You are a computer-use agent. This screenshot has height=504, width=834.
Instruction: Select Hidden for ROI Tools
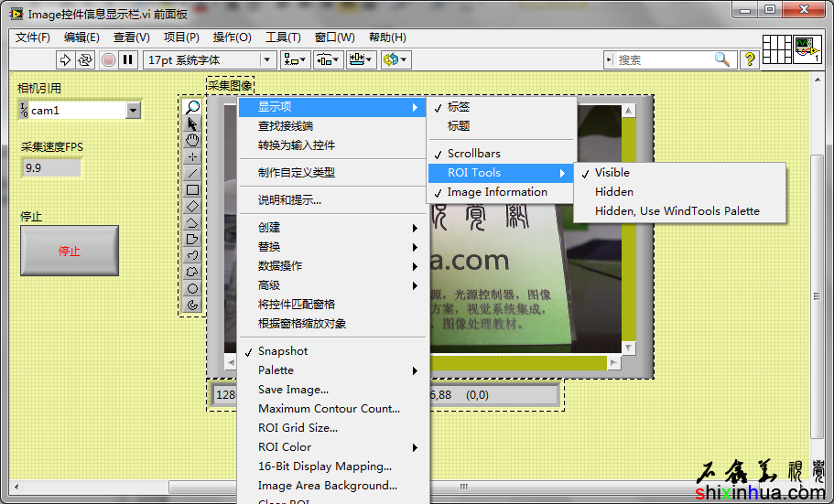614,192
